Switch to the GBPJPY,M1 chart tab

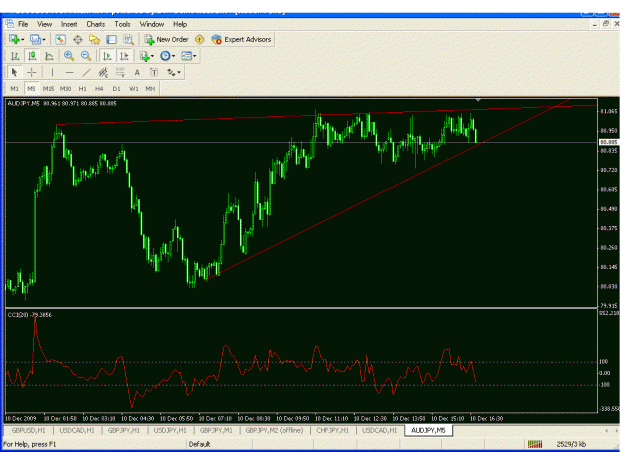(x=216, y=430)
